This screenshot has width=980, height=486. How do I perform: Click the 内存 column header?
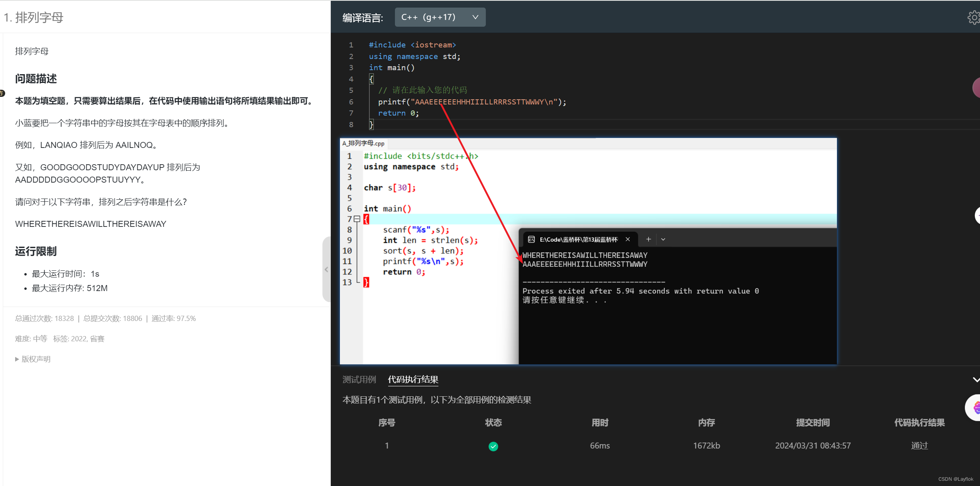click(706, 423)
